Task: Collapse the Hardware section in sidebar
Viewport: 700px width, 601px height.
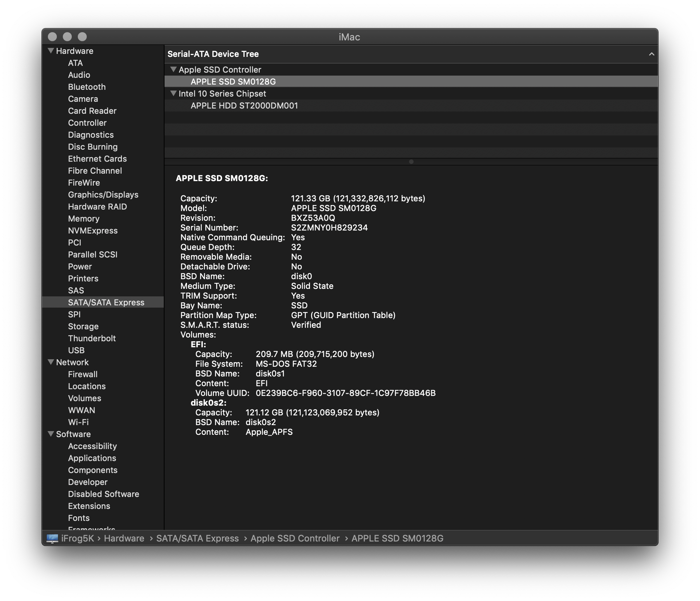Action: click(51, 51)
